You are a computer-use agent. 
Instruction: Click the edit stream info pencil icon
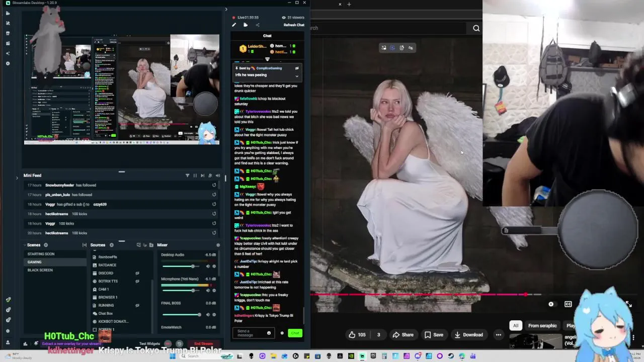tap(233, 25)
